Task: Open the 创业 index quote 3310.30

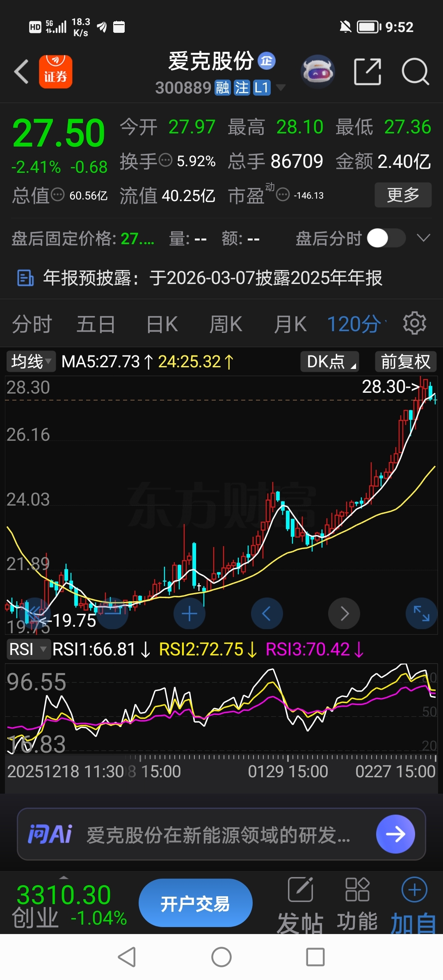Action: click(x=69, y=906)
